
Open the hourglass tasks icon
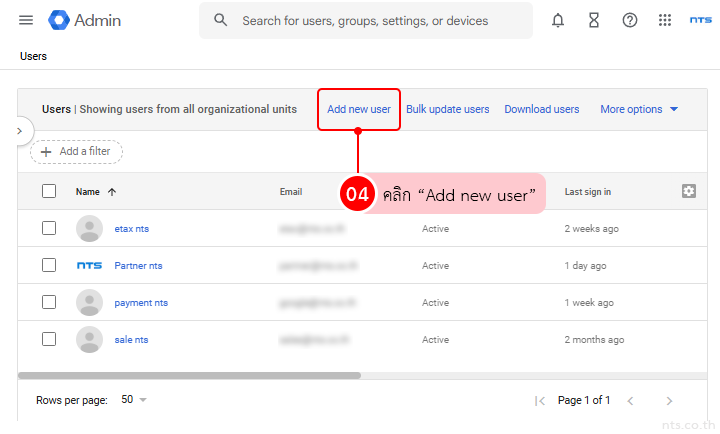tap(594, 20)
